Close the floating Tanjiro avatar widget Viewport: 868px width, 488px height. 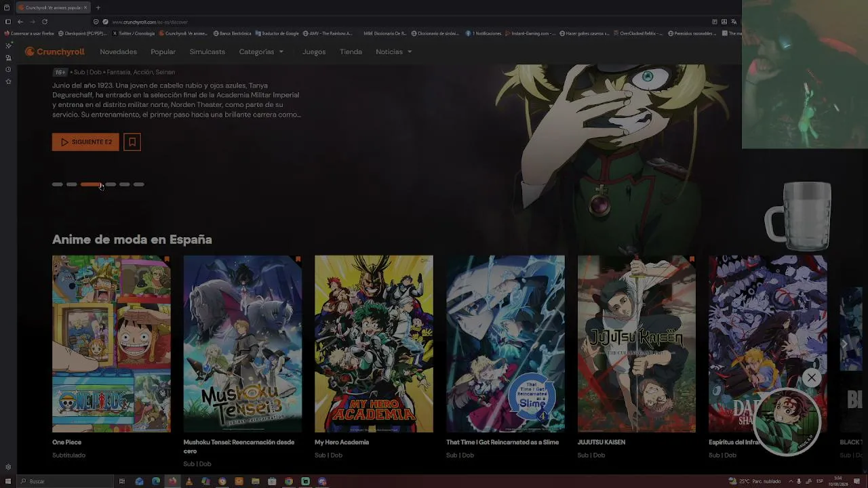point(812,378)
